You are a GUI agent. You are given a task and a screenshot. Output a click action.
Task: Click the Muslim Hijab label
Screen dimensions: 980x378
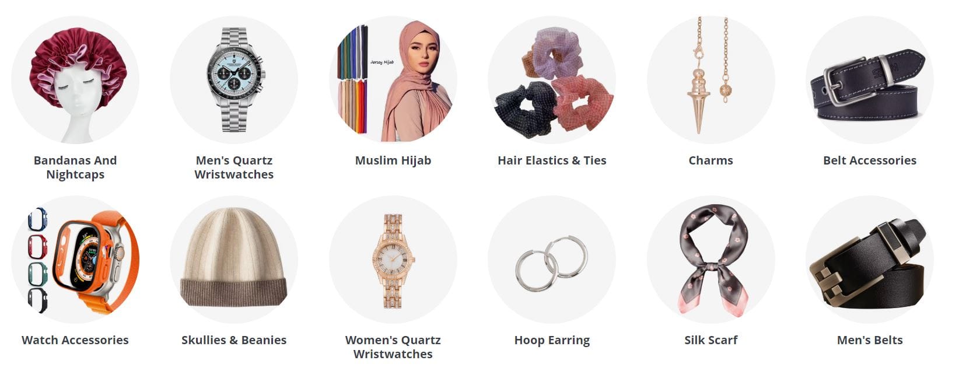pyautogui.click(x=393, y=161)
